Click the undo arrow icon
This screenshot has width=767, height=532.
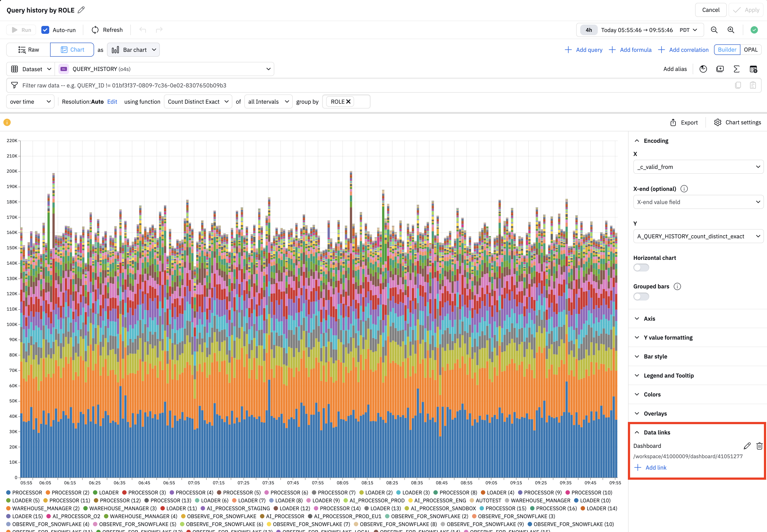[x=143, y=30]
